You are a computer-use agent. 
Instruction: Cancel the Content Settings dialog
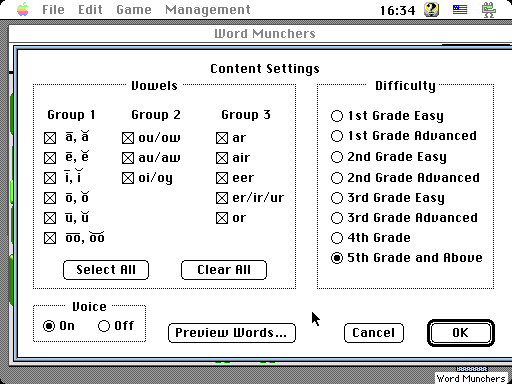[x=374, y=333]
